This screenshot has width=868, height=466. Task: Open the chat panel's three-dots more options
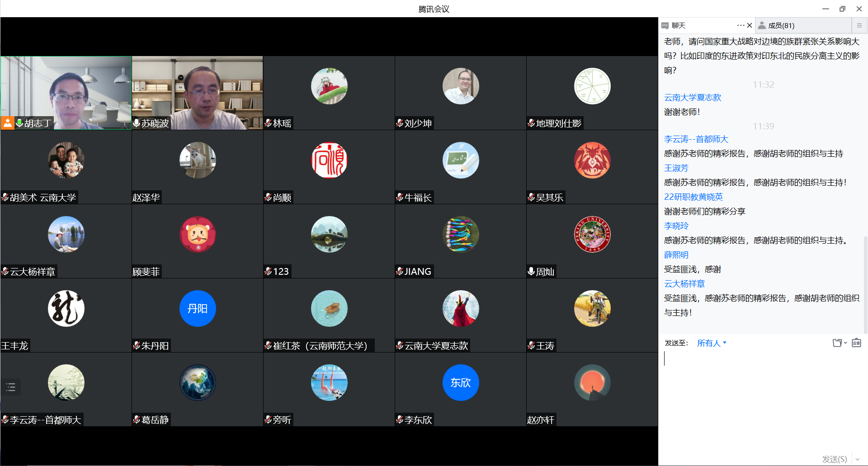coord(740,25)
